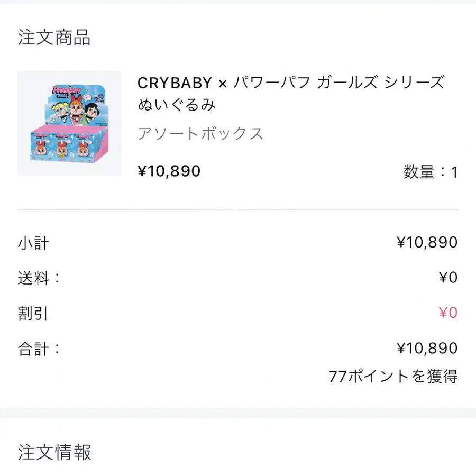This screenshot has height=476, width=476.
Task: Select the 注文商品 section heading
Action: click(x=54, y=38)
